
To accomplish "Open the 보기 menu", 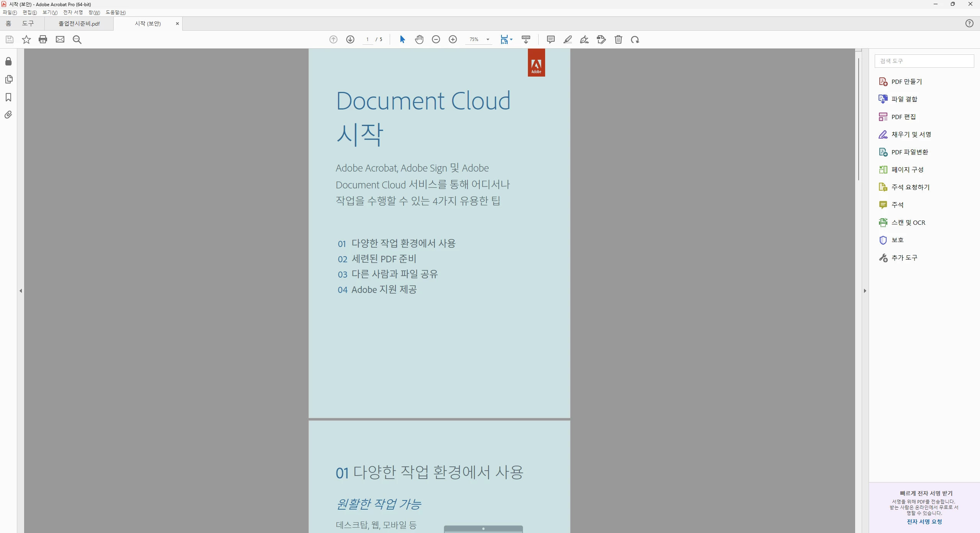I will pyautogui.click(x=50, y=12).
